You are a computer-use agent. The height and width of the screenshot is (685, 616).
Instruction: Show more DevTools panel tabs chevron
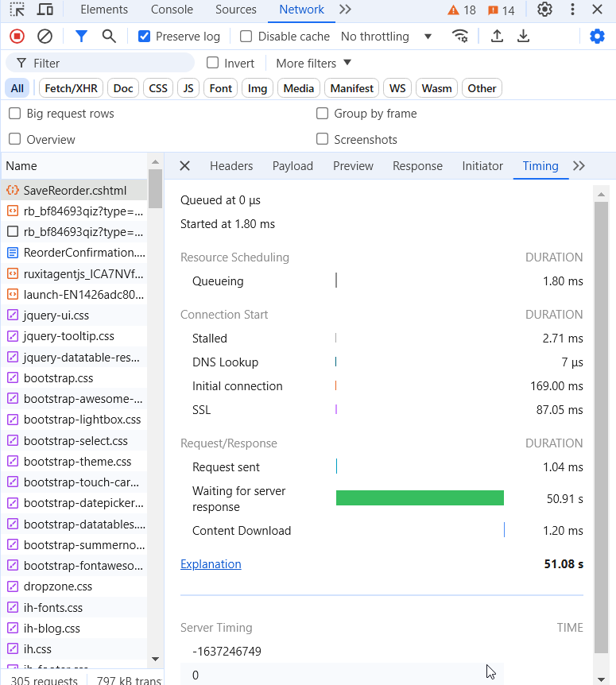[x=345, y=10]
